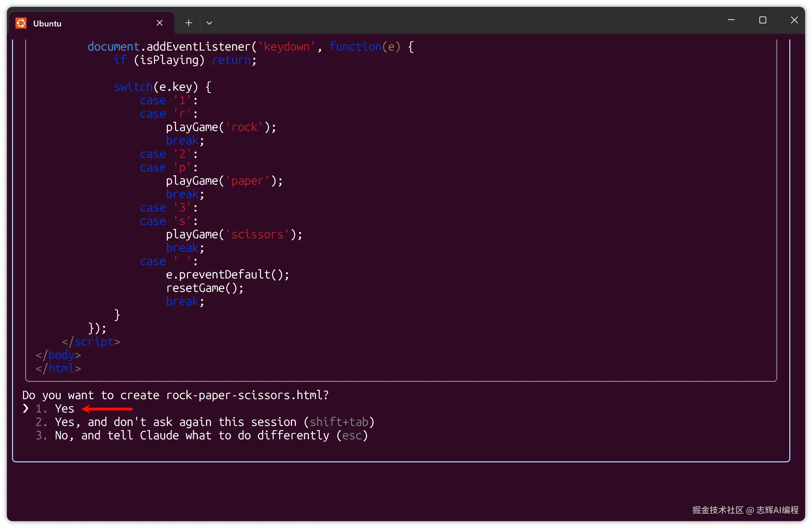The width and height of the screenshot is (812, 528).
Task: Choose option 1 Yes
Action: (64, 409)
